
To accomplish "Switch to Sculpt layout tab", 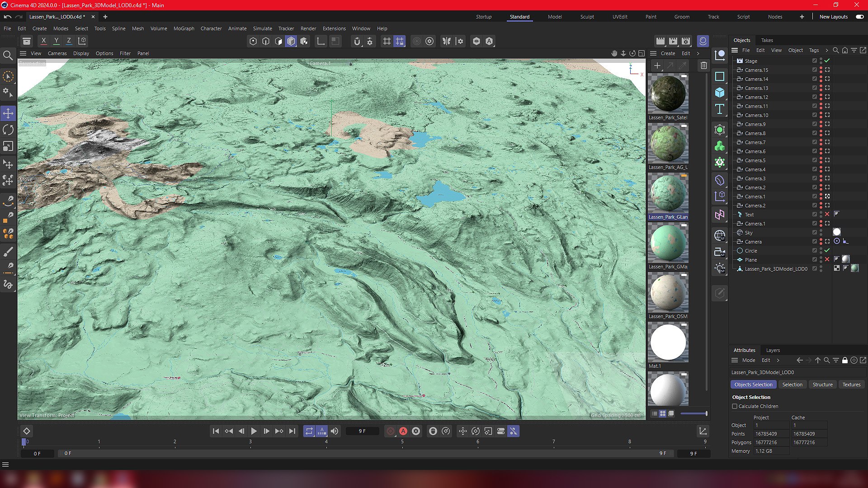I will [587, 17].
